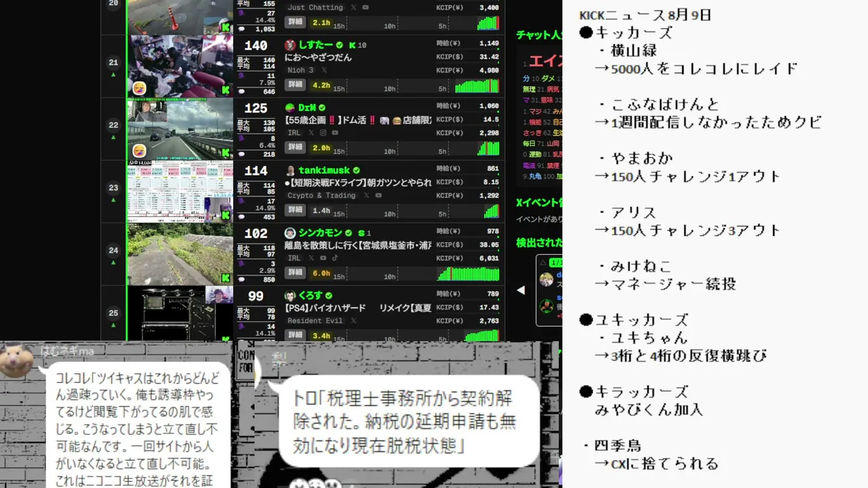This screenshot has height=488, width=868.
Task: Click the KICKニュース8月9日 heading
Action: pos(646,15)
